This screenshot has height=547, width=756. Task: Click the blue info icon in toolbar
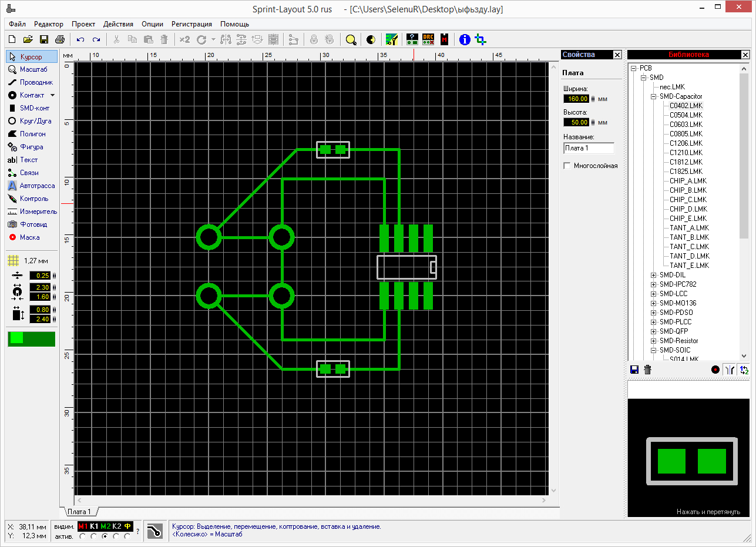point(465,39)
